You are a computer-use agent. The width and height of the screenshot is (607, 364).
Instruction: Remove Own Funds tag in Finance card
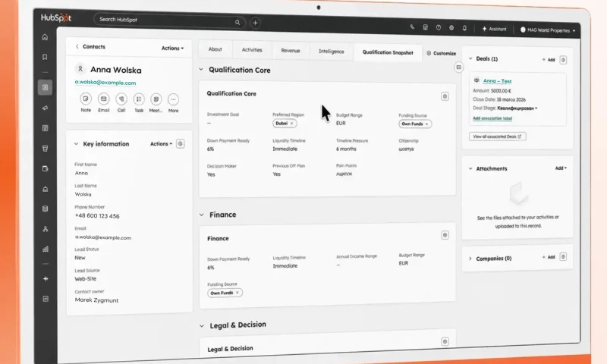(237, 293)
